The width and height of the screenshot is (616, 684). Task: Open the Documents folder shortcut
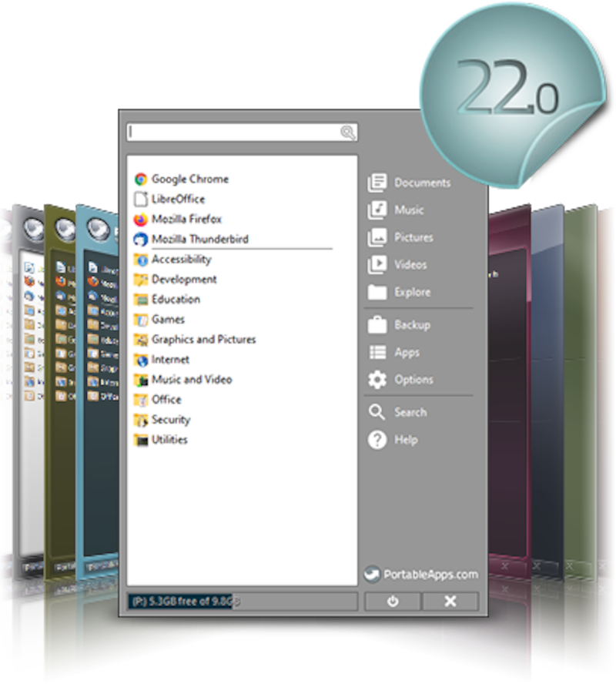click(421, 183)
